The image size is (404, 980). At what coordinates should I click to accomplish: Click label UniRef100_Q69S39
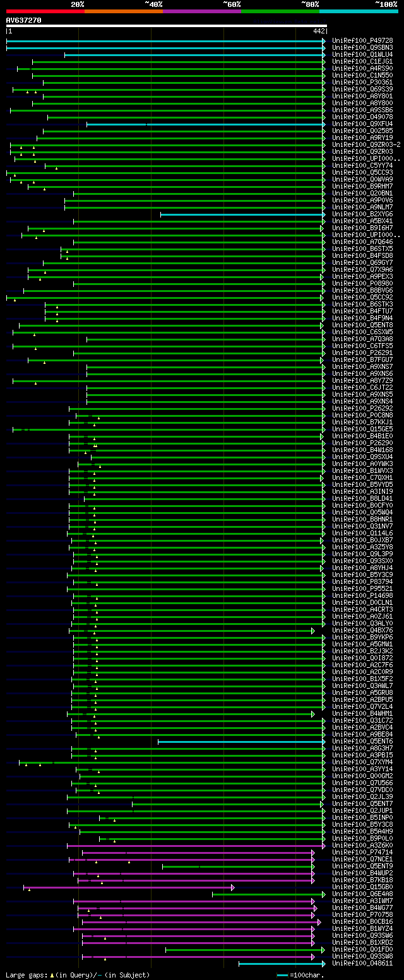[362, 90]
